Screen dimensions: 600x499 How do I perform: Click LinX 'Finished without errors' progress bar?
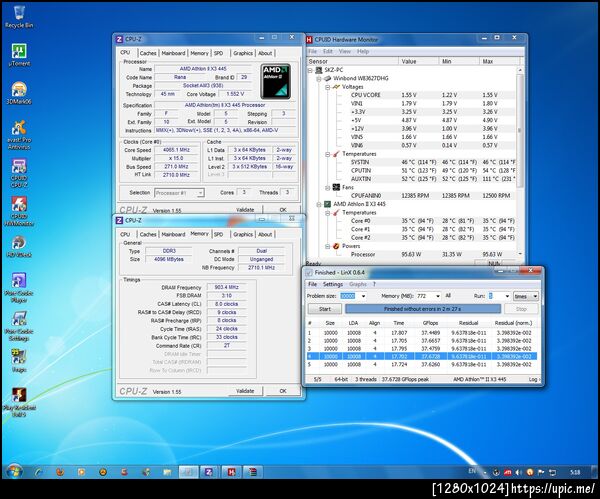tap(423, 309)
